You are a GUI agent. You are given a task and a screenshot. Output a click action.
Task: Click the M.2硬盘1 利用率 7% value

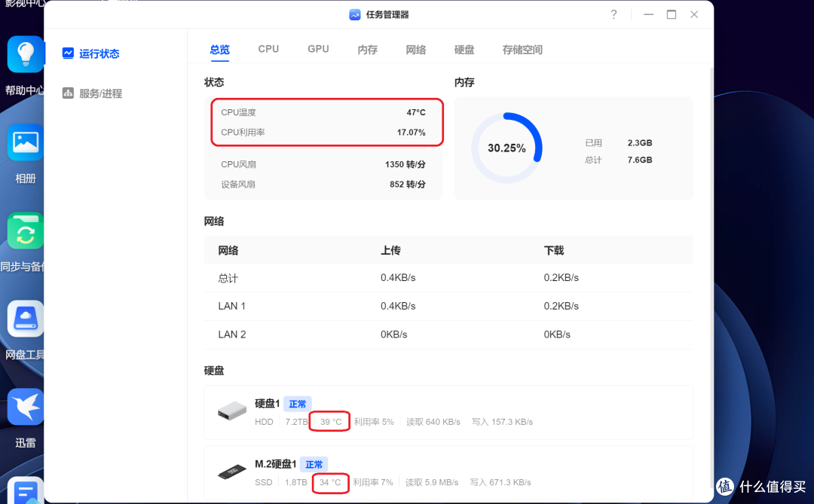[373, 482]
